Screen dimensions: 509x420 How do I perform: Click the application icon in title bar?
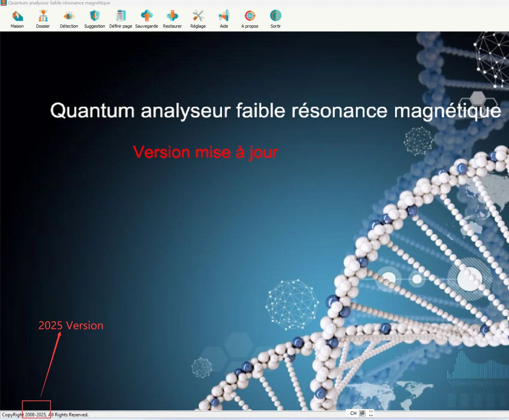[x=4, y=3]
